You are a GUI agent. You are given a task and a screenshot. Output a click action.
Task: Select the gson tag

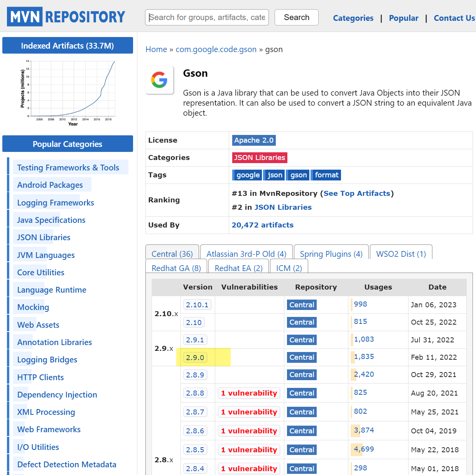(x=298, y=175)
